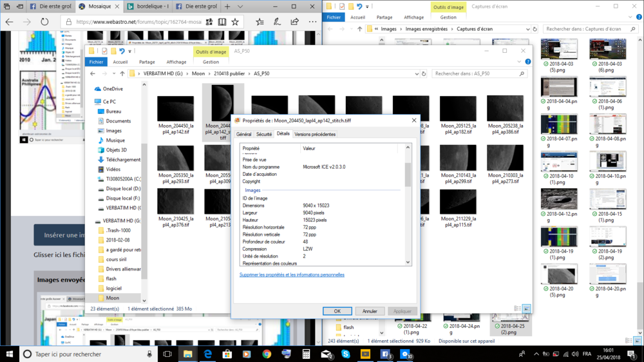Screen dimensions: 644x362
Task: Open Accueil ribbon tab in AS_P50 window
Action: click(120, 62)
